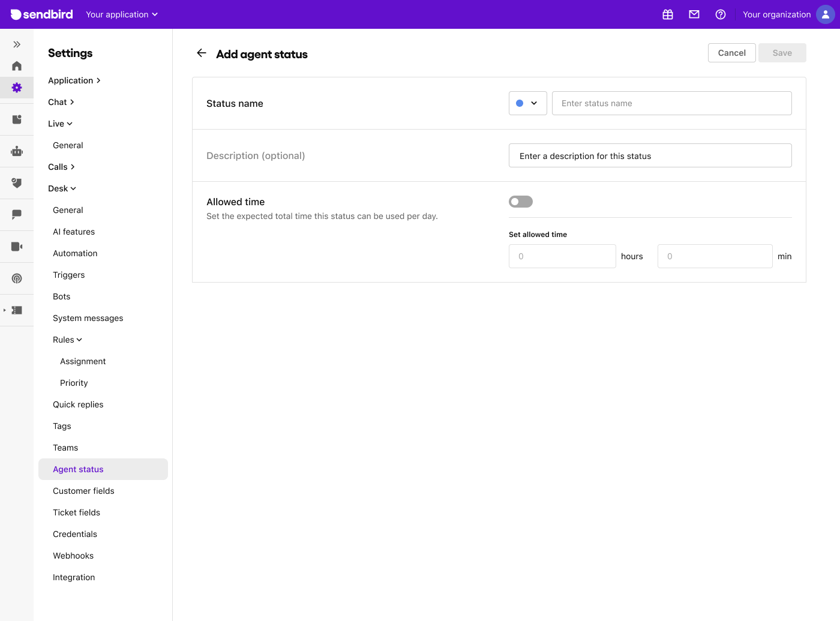
Task: Open the Ticket fields settings page
Action: click(x=76, y=512)
